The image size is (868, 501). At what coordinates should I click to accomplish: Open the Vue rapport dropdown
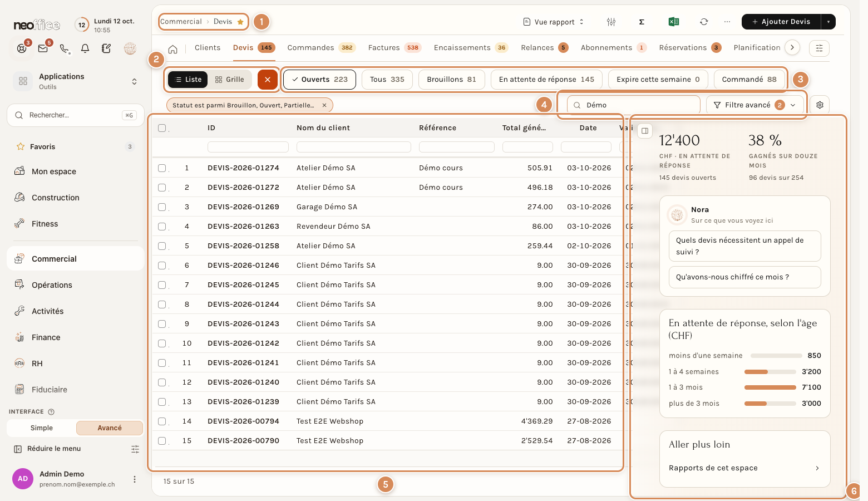[554, 22]
